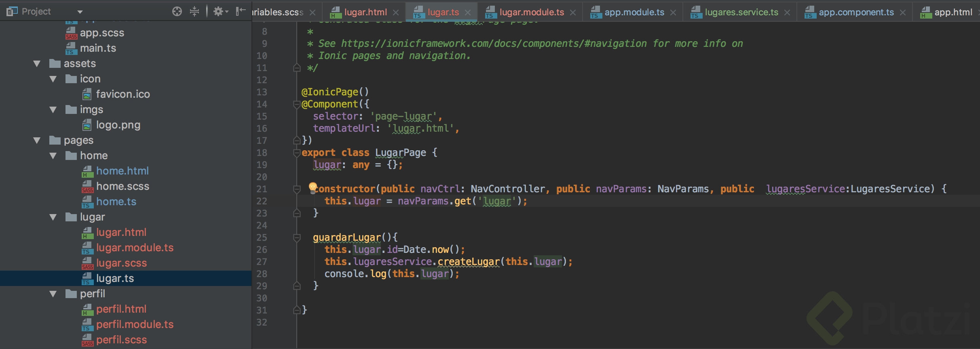Close the lugares.service.ts tab
This screenshot has height=349, width=980.
787,13
